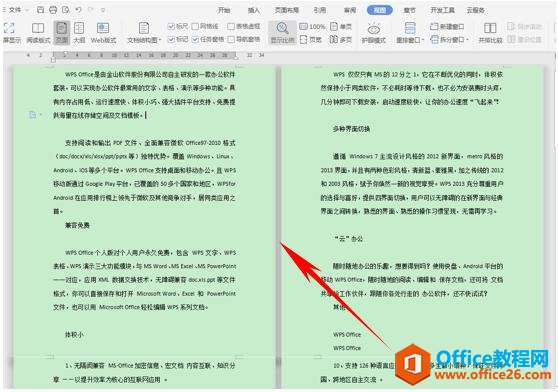Click the heading "体积小" on left page
Viewport: 558px width, 392px height.
(x=74, y=334)
